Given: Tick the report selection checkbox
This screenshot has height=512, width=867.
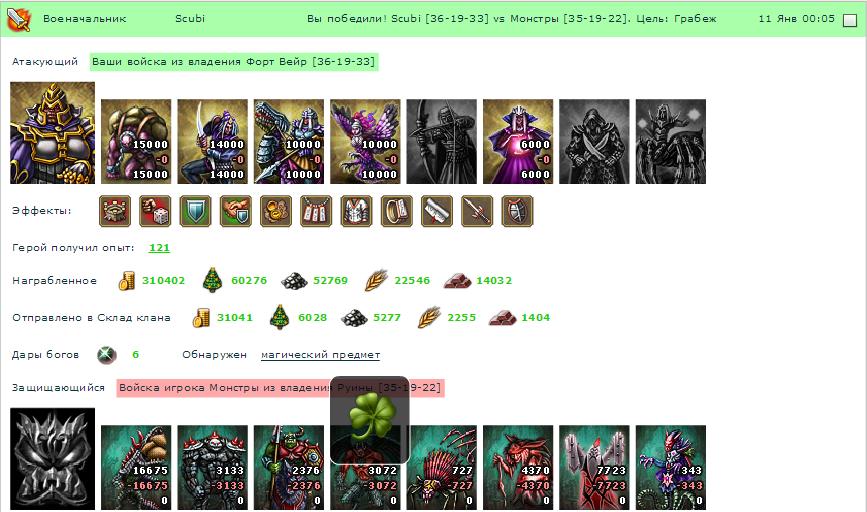Looking at the screenshot, I should pos(849,20).
